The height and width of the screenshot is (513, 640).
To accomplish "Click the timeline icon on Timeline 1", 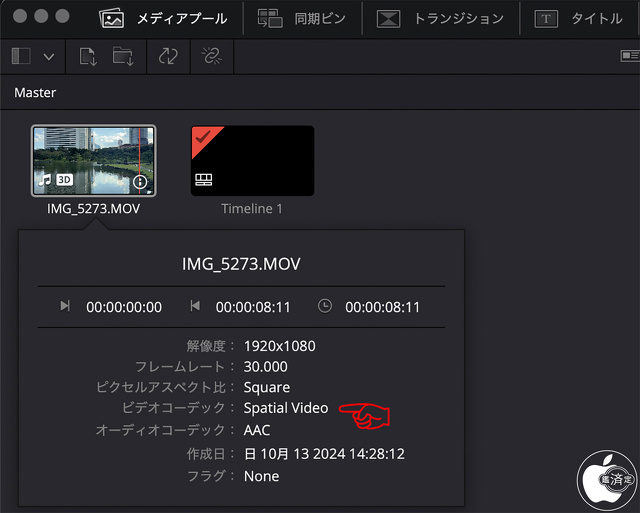I will pyautogui.click(x=204, y=180).
